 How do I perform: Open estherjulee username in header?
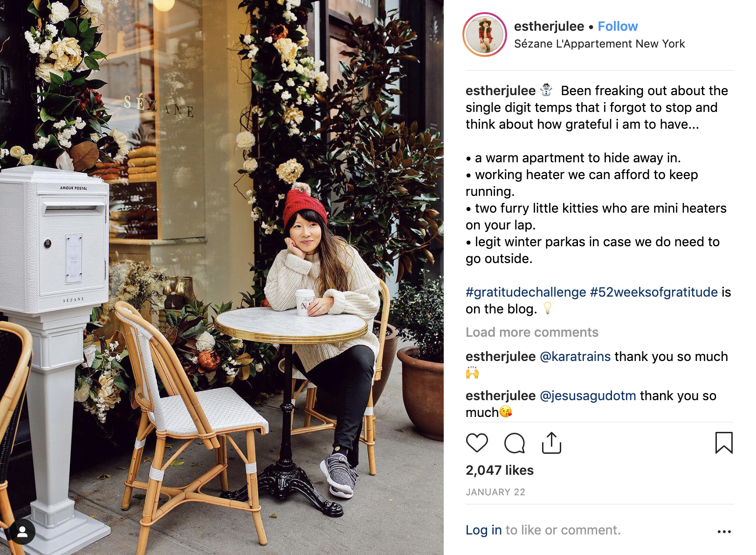pos(549,27)
